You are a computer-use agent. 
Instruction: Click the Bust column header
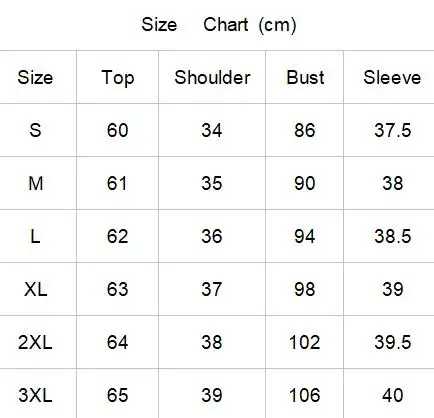click(x=305, y=77)
